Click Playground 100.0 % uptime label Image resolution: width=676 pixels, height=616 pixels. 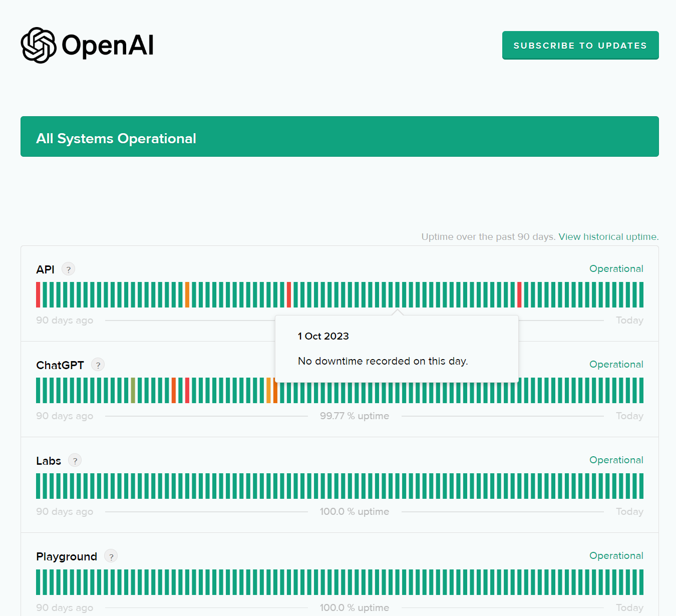tap(355, 607)
